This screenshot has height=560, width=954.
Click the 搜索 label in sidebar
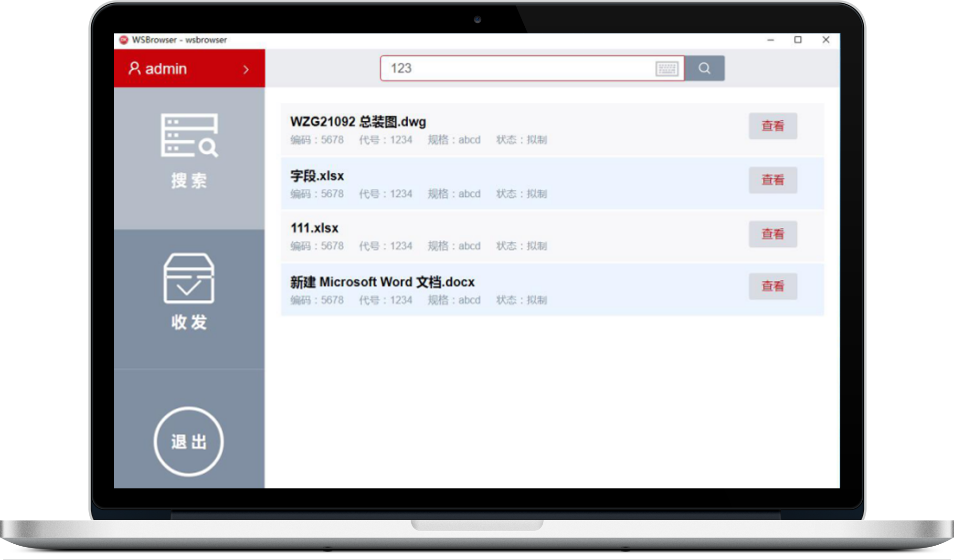(189, 180)
